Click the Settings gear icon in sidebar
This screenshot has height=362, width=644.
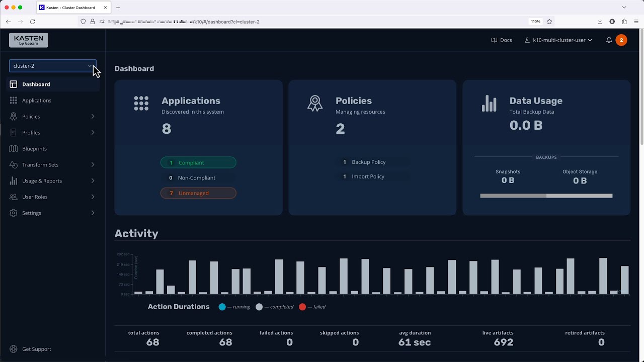pos(14,213)
